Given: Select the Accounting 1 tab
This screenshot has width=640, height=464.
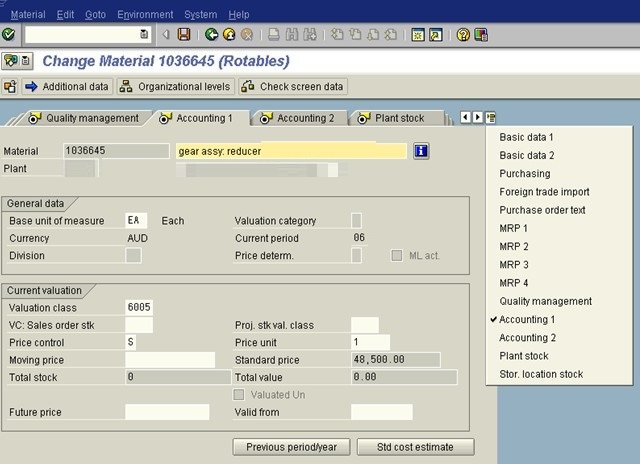Looking at the screenshot, I should click(x=199, y=118).
